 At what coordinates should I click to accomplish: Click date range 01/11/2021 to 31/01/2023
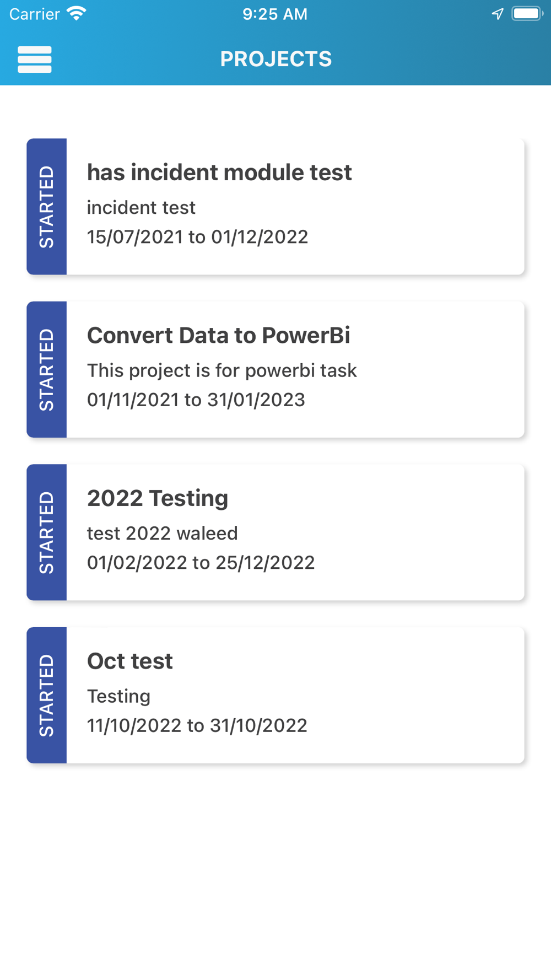pos(196,400)
